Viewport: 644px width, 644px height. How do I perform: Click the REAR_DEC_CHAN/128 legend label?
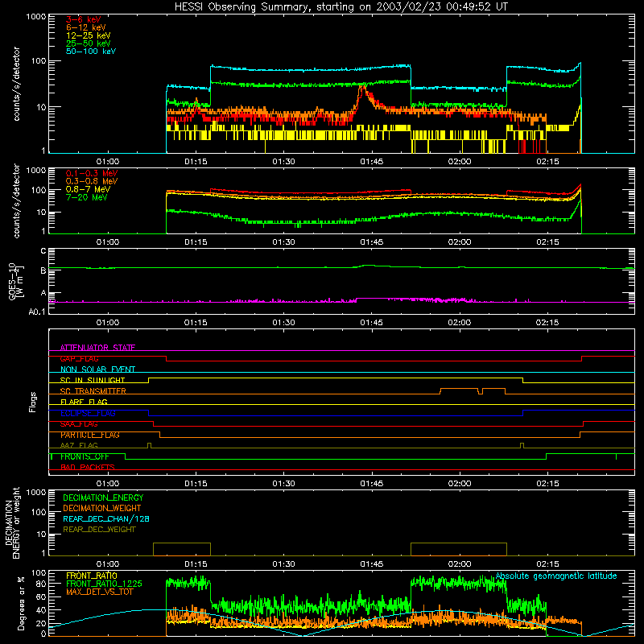click(x=106, y=518)
